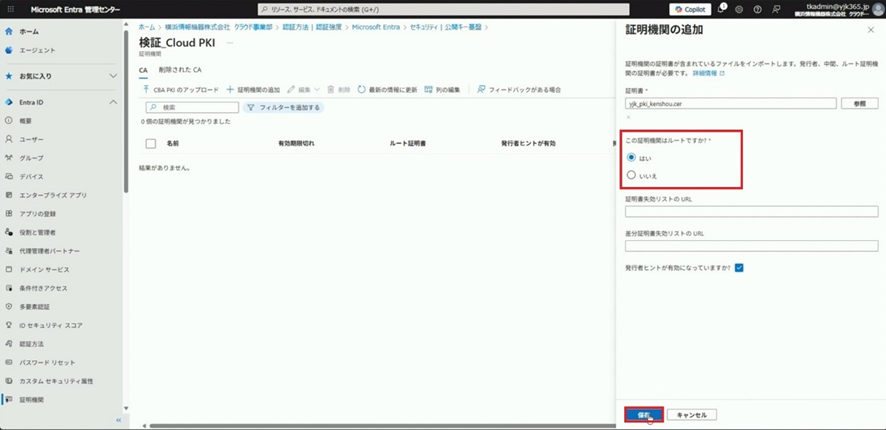Tick the select-all checkbox beside 名前
Viewport: 886px width, 430px height.
click(x=151, y=144)
